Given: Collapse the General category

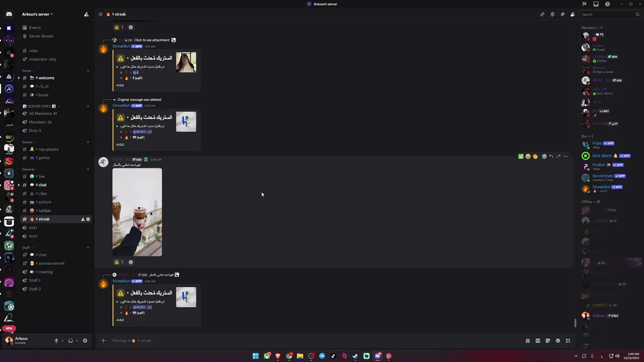Looking at the screenshot, I should pyautogui.click(x=30, y=169).
